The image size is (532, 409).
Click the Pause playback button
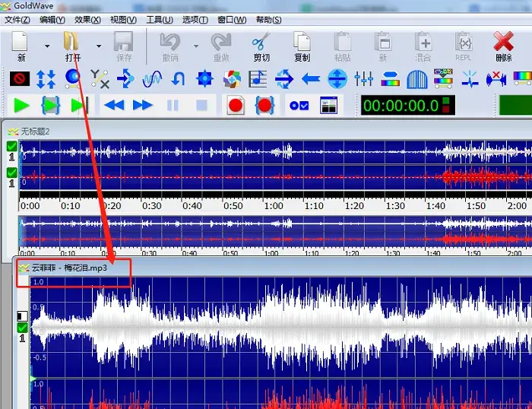[173, 106]
